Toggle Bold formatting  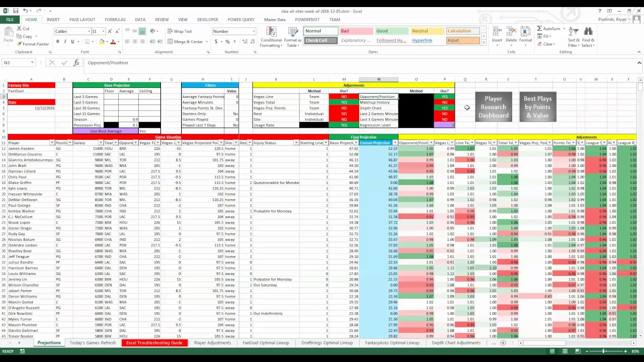click(58, 42)
